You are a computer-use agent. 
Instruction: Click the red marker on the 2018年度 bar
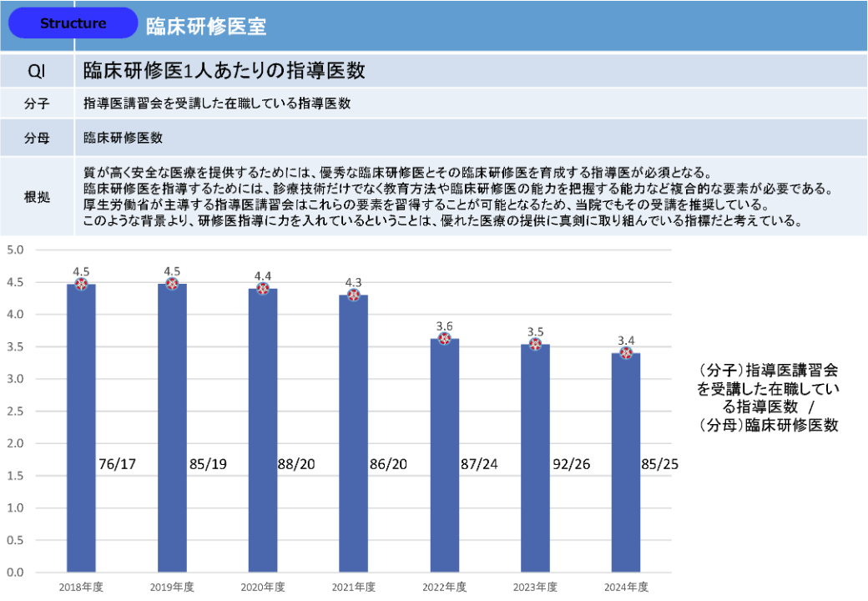81,284
